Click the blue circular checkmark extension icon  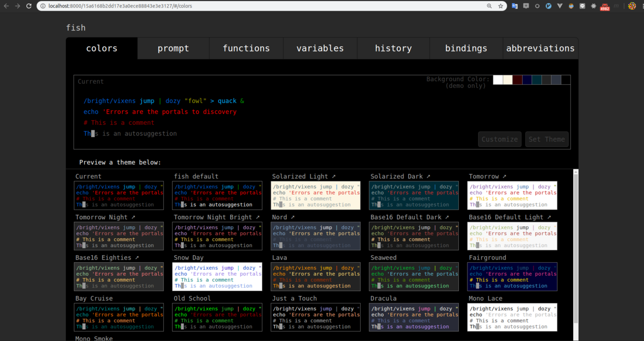[548, 6]
